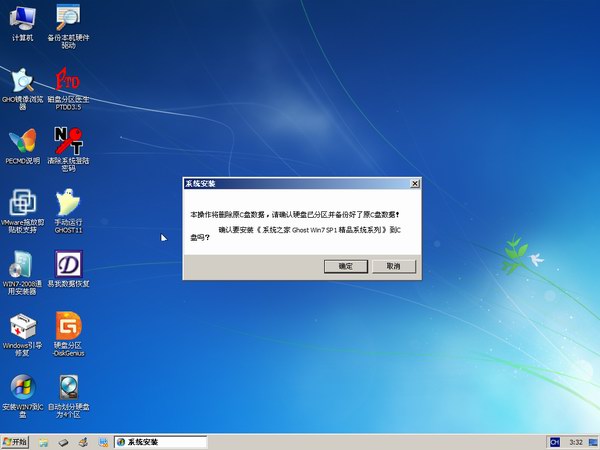This screenshot has width=600, height=450.
Task: Launch 自动划分硬盘为4个区 icon
Action: coord(68,388)
